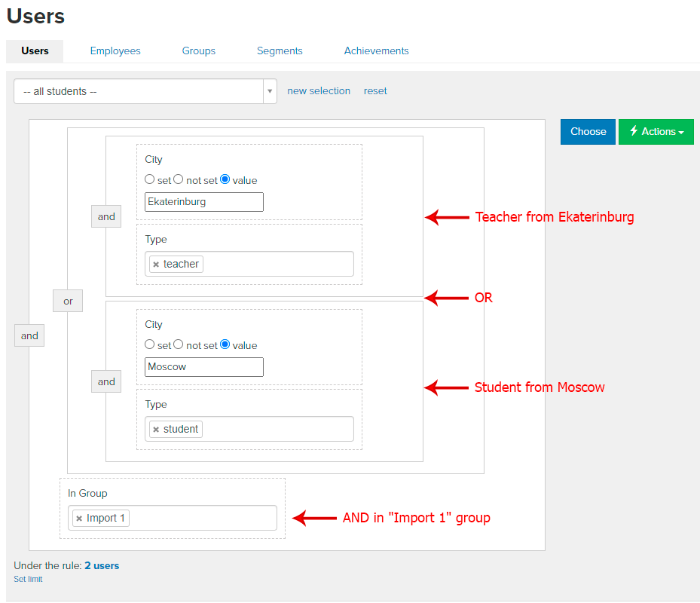Select 'not set' radio in Moscow City filter
700x603 pixels.
tap(178, 344)
